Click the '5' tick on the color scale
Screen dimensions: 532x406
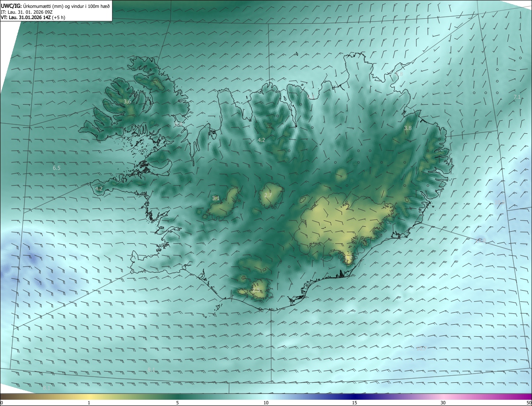point(177,403)
